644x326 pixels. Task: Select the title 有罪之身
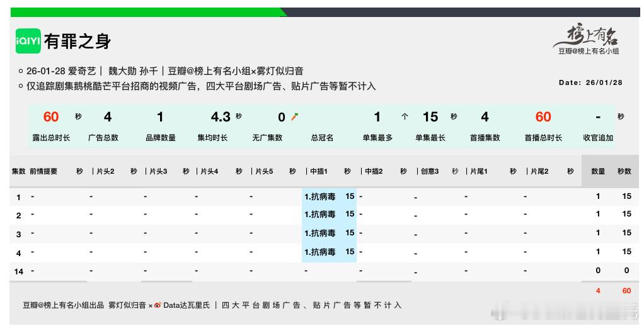pyautogui.click(x=78, y=42)
